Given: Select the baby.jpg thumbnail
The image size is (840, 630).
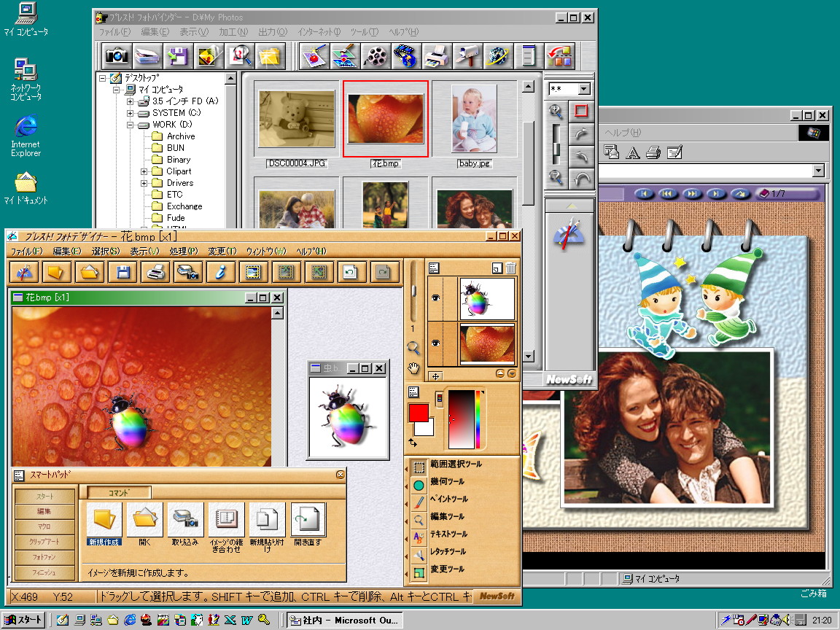Looking at the screenshot, I should tap(474, 119).
